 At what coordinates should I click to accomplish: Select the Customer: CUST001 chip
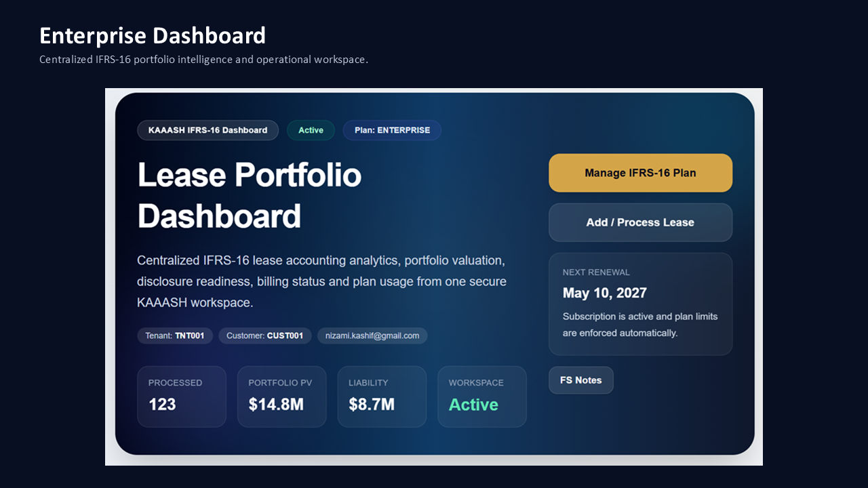265,335
